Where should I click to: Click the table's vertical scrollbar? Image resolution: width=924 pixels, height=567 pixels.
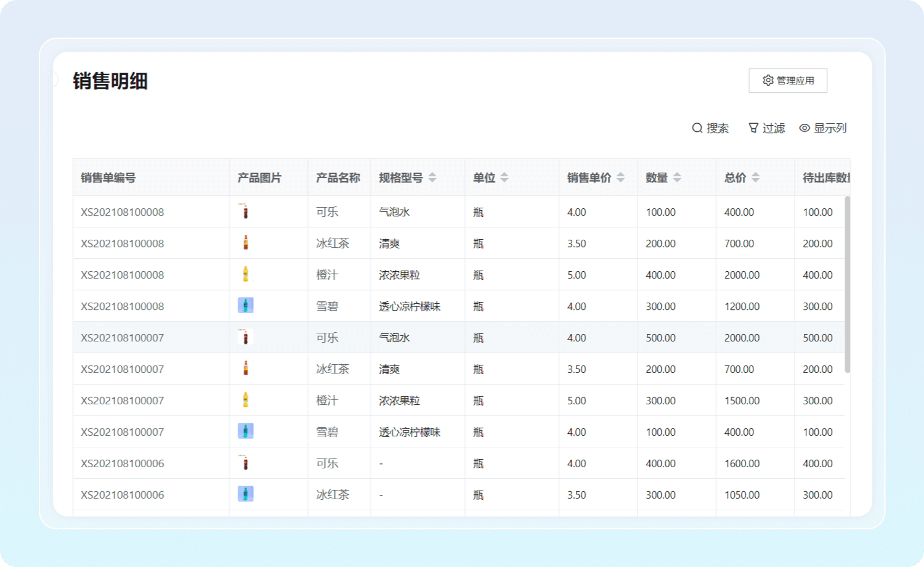pyautogui.click(x=847, y=283)
